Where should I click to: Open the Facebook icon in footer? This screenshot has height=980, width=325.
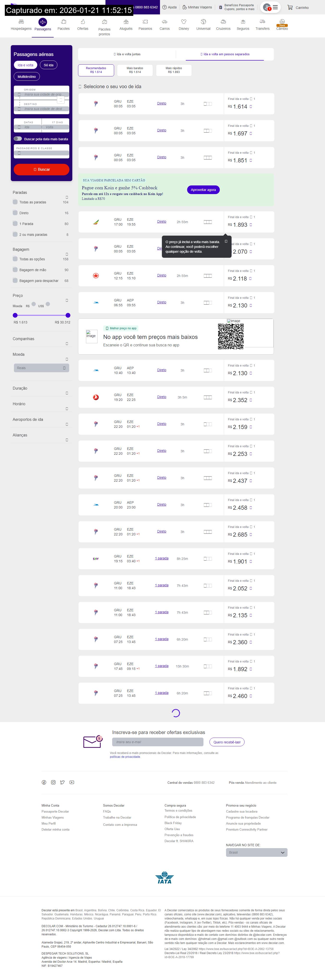44,782
